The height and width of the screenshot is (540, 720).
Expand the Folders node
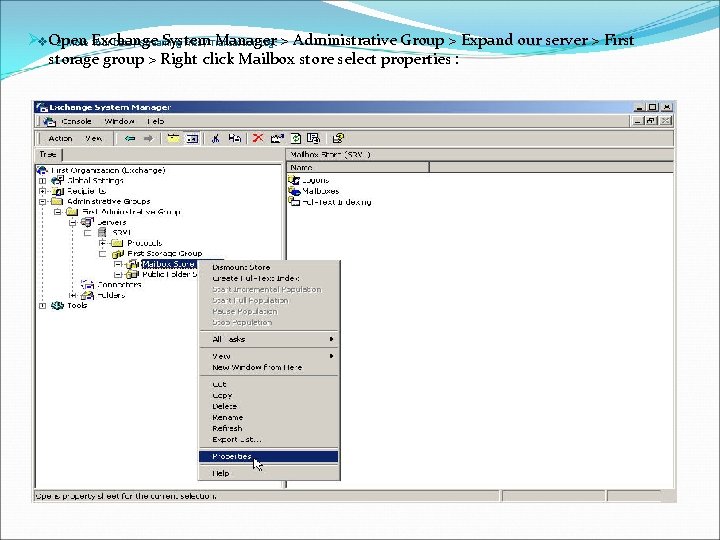point(73,295)
